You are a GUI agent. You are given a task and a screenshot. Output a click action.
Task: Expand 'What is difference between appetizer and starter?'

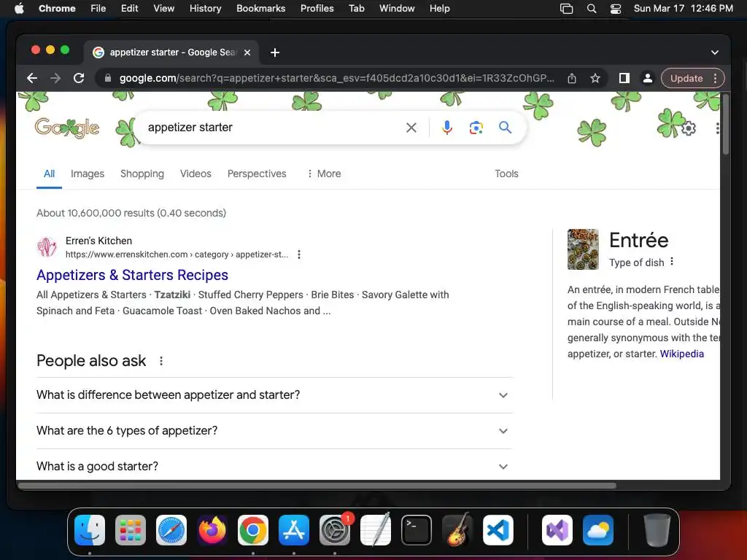pos(274,394)
